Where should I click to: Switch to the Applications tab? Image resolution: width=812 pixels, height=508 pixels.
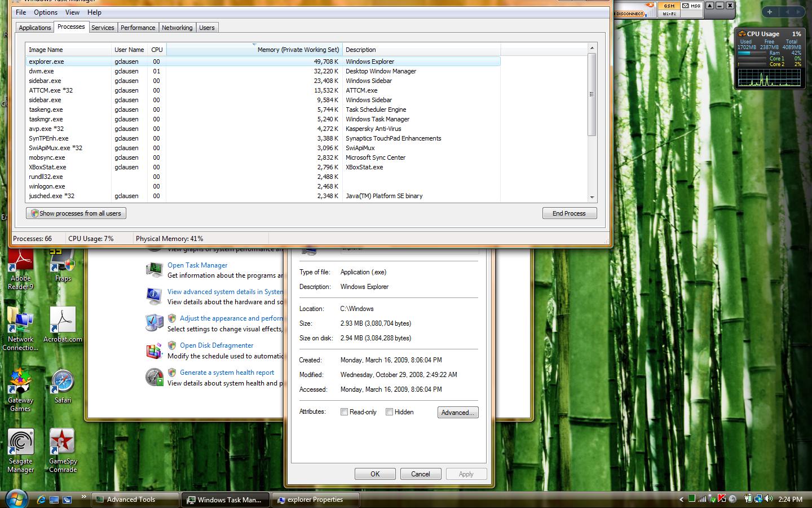[35, 28]
